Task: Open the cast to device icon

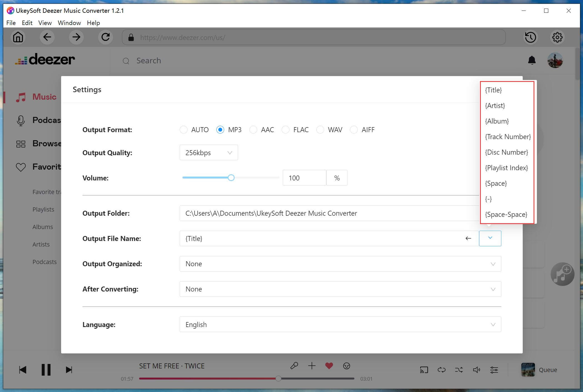Action: pos(424,370)
